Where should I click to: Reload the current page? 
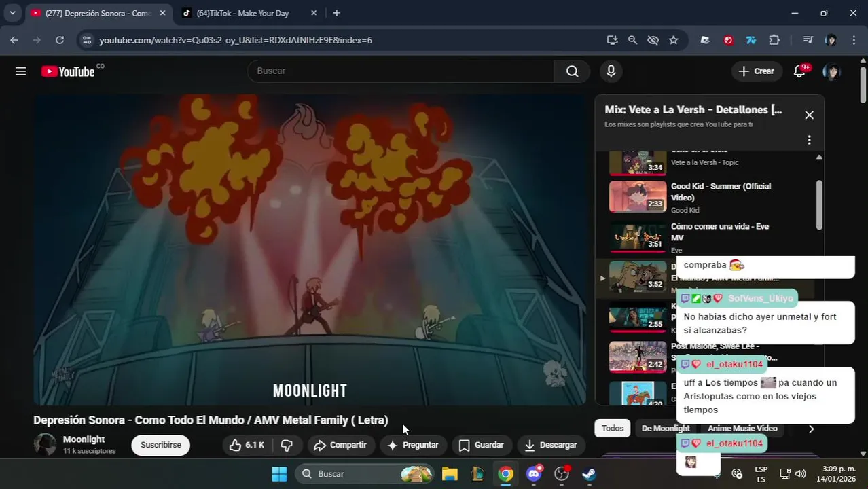(60, 40)
